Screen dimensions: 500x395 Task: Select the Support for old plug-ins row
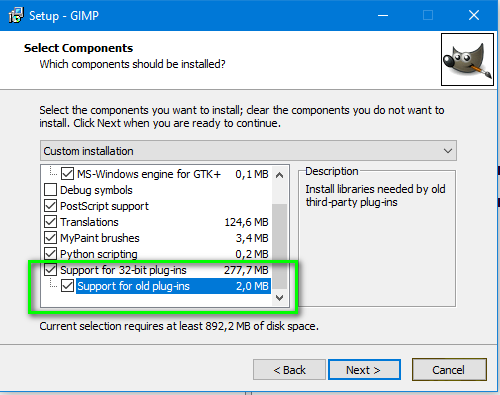click(173, 286)
